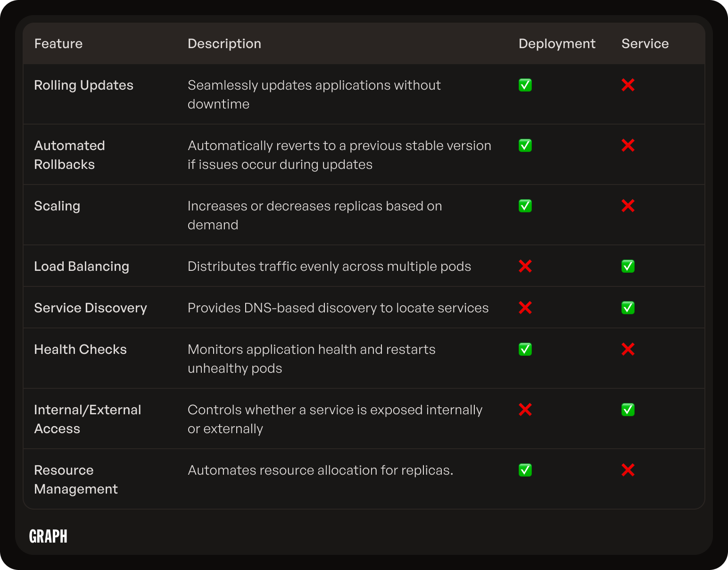Viewport: 728px width, 570px height.
Task: Click description "Seamlessly updates applications without downtime"
Action: (x=314, y=94)
